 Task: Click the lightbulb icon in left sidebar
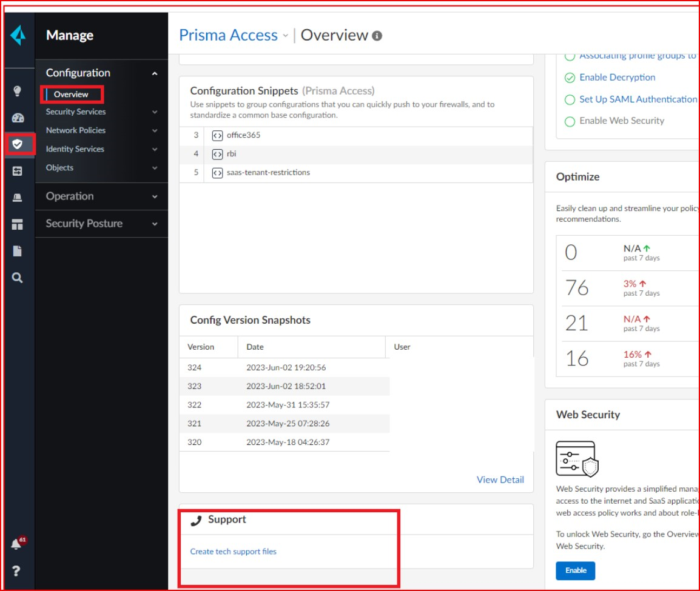pos(17,92)
